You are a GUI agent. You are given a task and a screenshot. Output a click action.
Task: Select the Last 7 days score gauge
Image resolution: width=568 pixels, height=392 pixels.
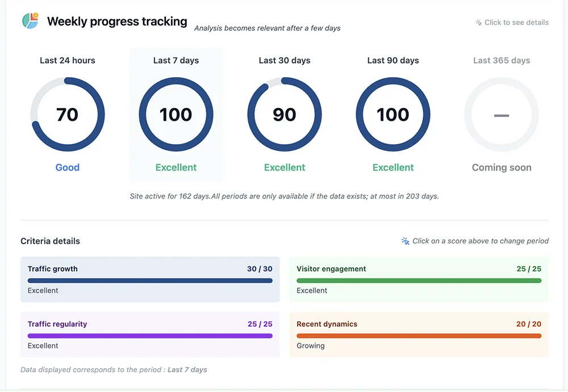pos(176,114)
